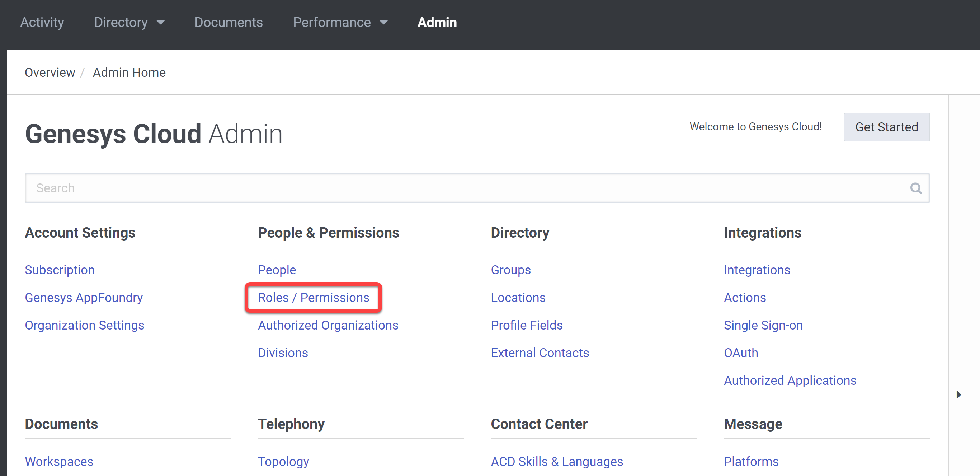Open the Directory dropdown in the top menu

pos(129,22)
